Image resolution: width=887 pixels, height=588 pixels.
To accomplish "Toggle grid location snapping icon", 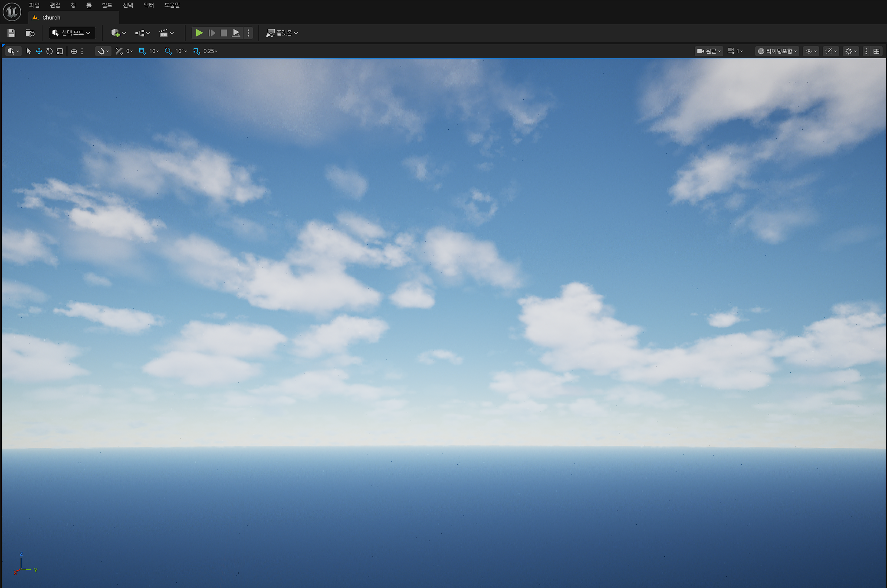I will coord(142,51).
